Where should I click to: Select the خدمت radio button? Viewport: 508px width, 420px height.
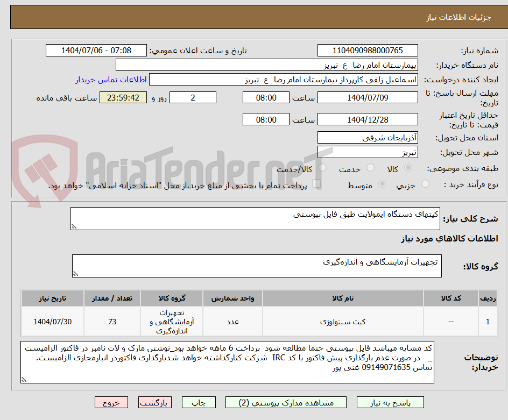[370, 168]
